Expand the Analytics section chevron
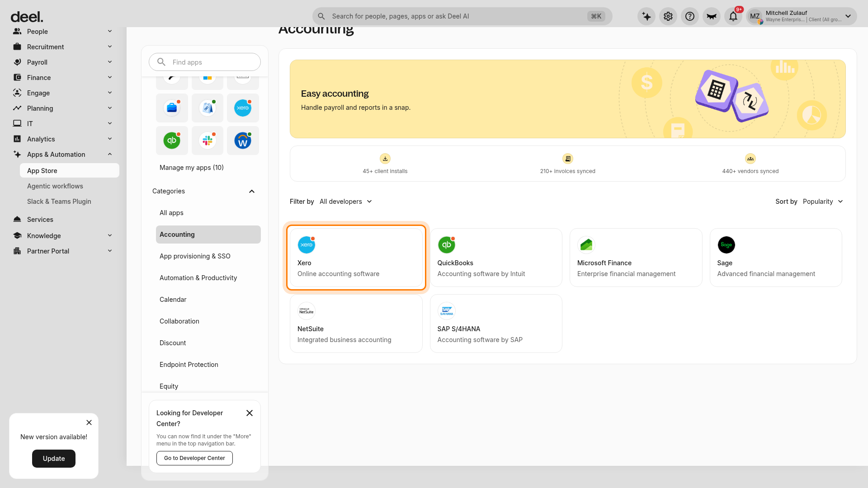The height and width of the screenshot is (488, 868). (110, 139)
